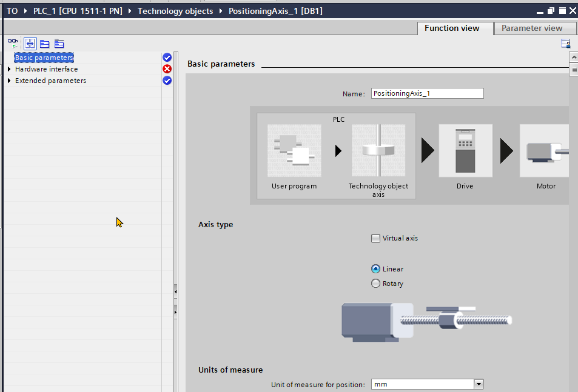This screenshot has width=578, height=392.
Task: Click the left splitter collapse arrow
Action: click(x=175, y=291)
